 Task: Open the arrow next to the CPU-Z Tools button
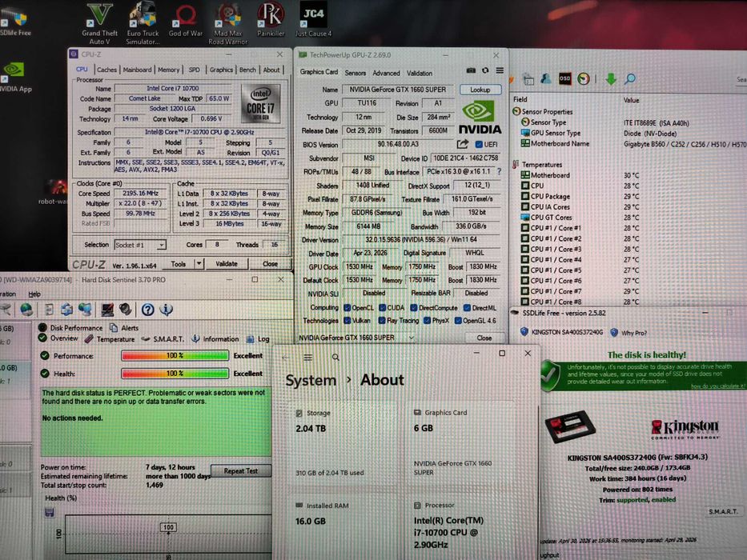pyautogui.click(x=199, y=263)
